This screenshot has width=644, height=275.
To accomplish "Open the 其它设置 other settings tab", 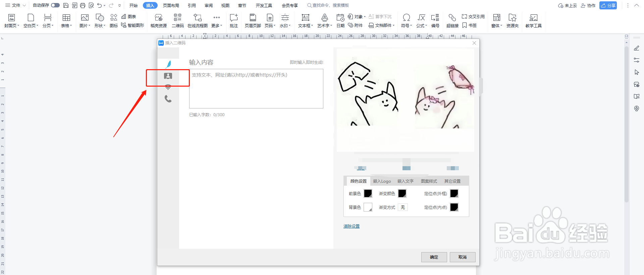I will pos(452,181).
